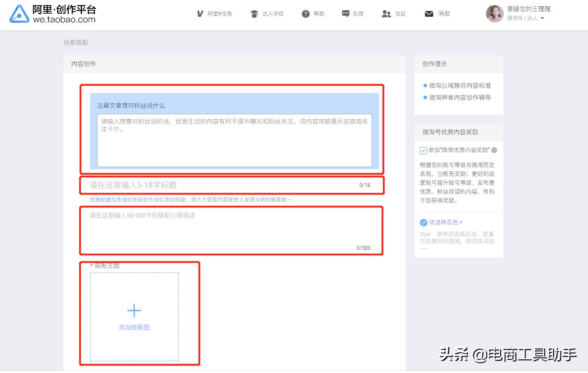
Task: Uncheck 参加"微淘优质内容奖励"
Action: point(423,150)
